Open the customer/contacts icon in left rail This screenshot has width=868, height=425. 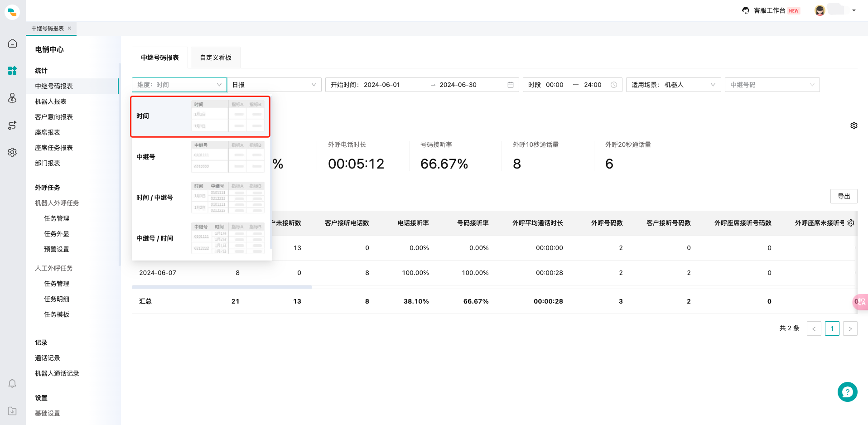(x=12, y=98)
